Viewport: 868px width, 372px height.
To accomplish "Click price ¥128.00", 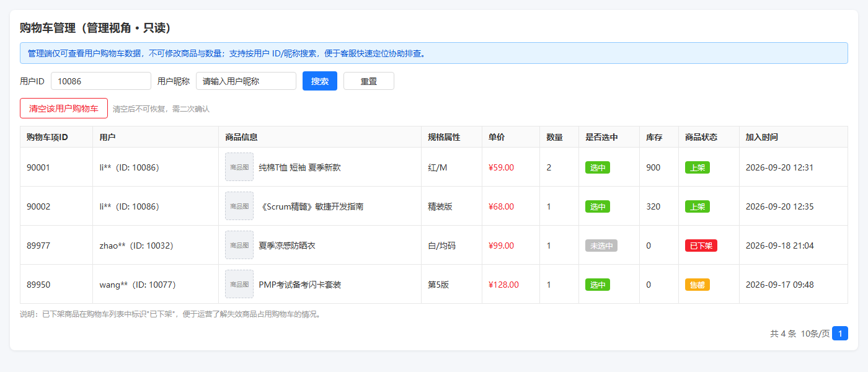I will click(503, 285).
